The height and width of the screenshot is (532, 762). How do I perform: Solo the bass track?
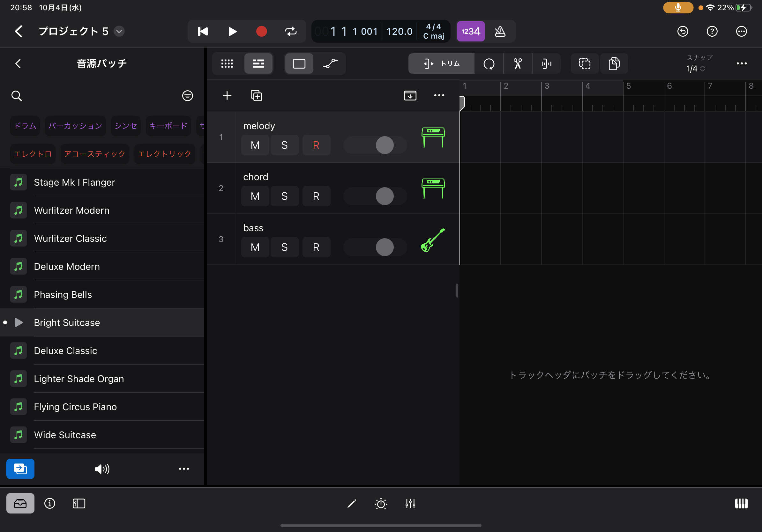[x=284, y=248]
